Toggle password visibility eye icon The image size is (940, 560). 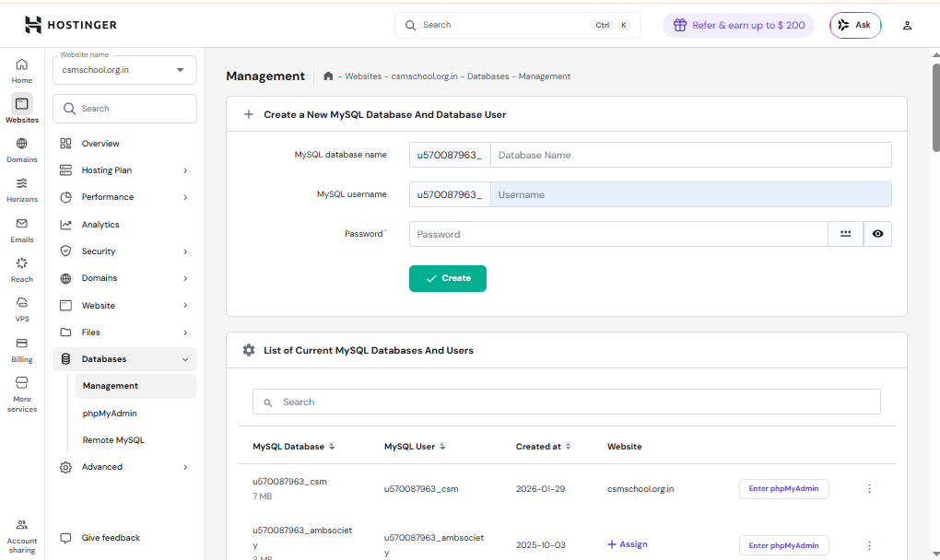[x=877, y=234]
